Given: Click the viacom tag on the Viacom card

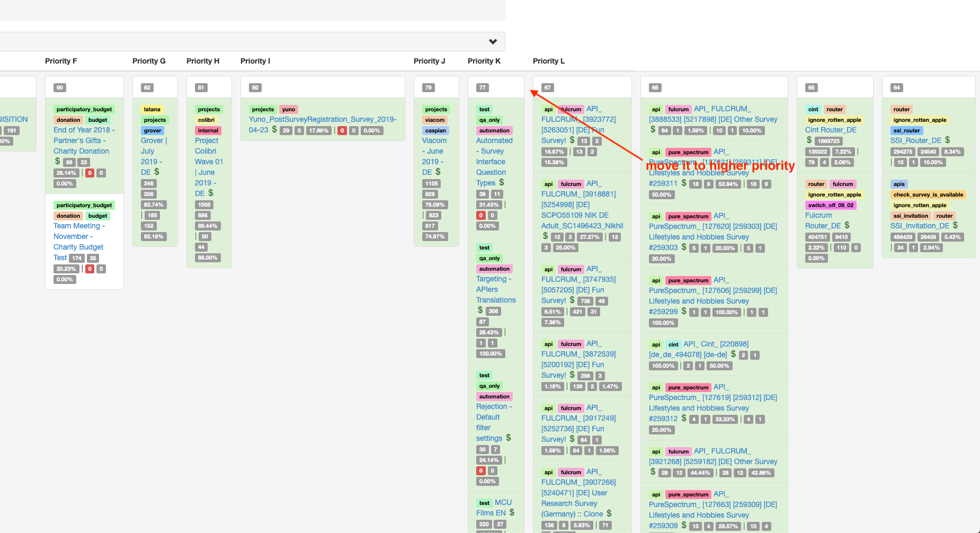Looking at the screenshot, I should click(x=435, y=120).
